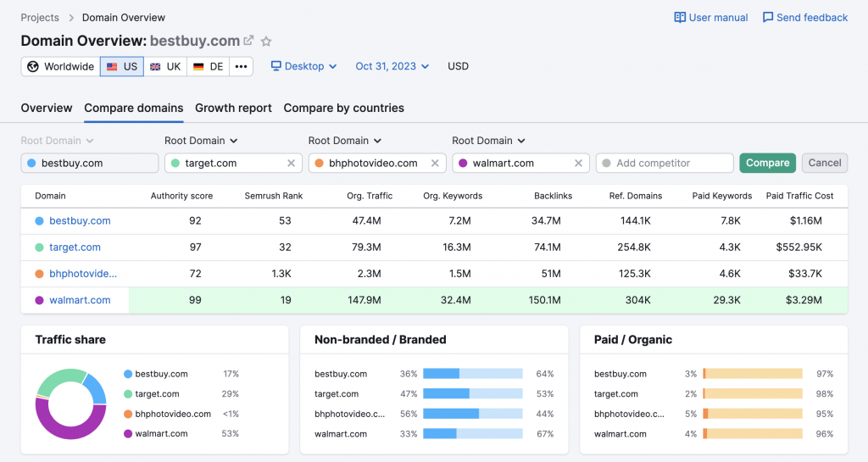Click the Cancel button
Image resolution: width=868 pixels, height=462 pixels.
[824, 163]
